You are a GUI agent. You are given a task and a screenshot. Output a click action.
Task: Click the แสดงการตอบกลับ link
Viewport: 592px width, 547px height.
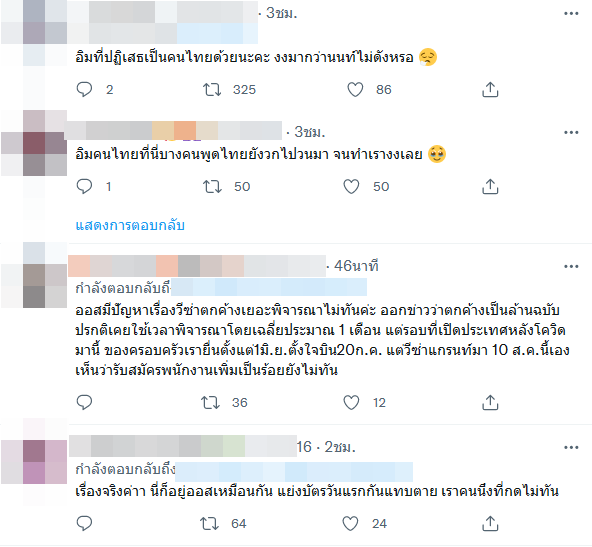[130, 225]
